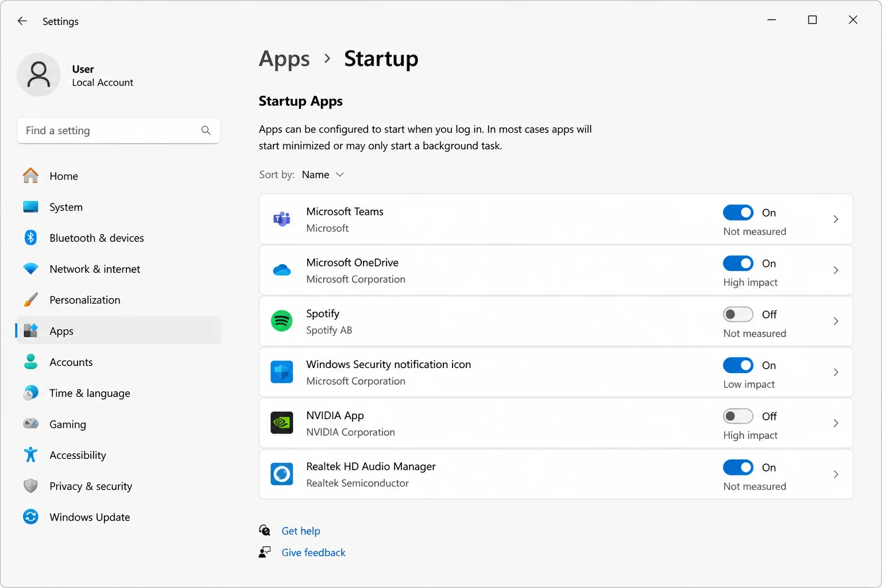Disable Microsoft OneDrive startup toggle
This screenshot has height=588, width=882.
[x=738, y=264]
